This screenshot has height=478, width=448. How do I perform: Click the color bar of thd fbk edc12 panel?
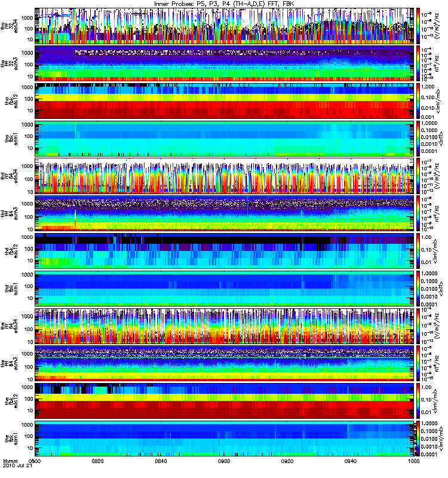[418, 251]
